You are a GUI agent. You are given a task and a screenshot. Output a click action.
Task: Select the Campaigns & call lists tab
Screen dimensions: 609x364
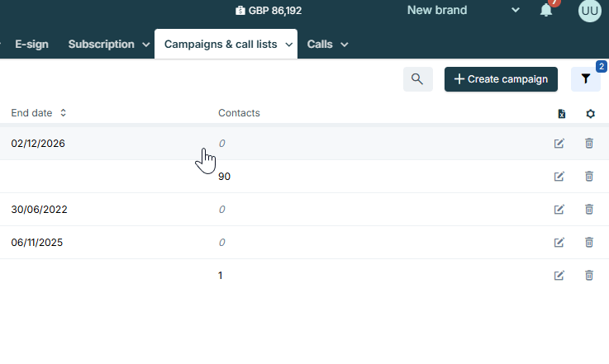pos(226,44)
